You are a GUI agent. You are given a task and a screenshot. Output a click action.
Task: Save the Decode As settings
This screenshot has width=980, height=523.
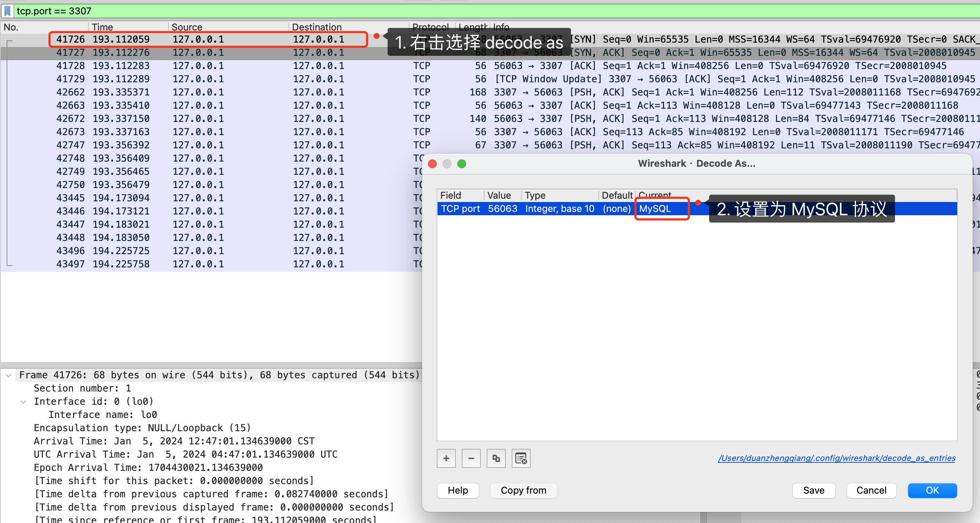tap(813, 490)
